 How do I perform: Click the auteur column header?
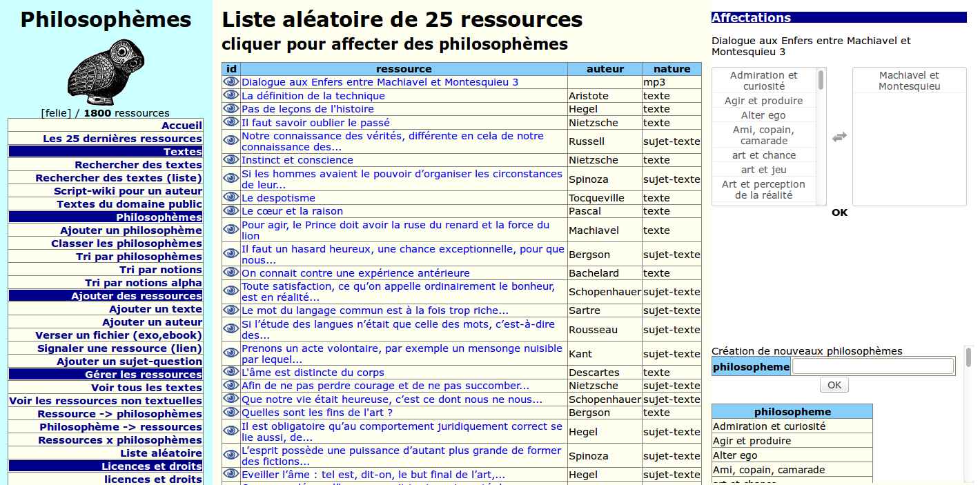(x=605, y=69)
